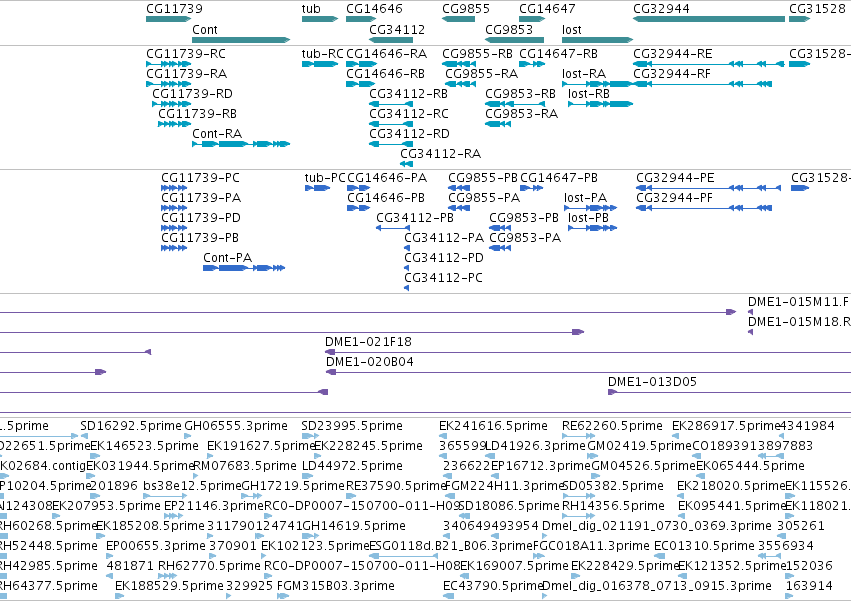Select protein CG34112-PD
This screenshot has height=601, width=851.
coord(407,268)
